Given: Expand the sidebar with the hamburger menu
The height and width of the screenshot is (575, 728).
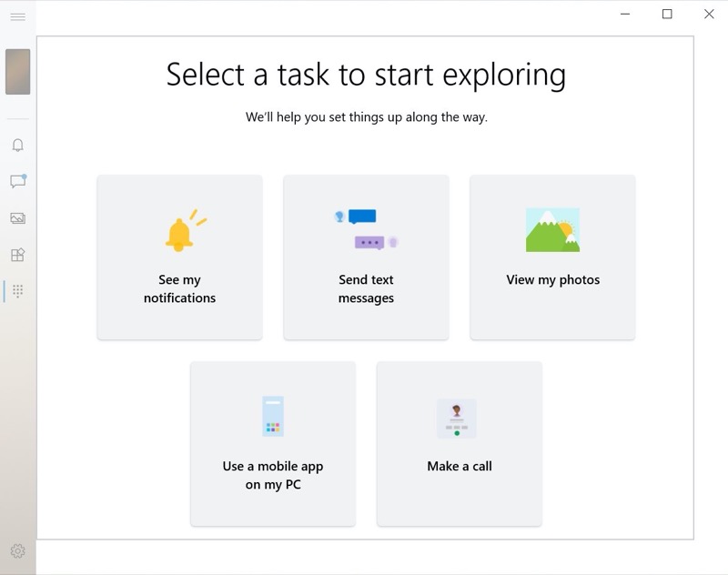Looking at the screenshot, I should pos(17,17).
